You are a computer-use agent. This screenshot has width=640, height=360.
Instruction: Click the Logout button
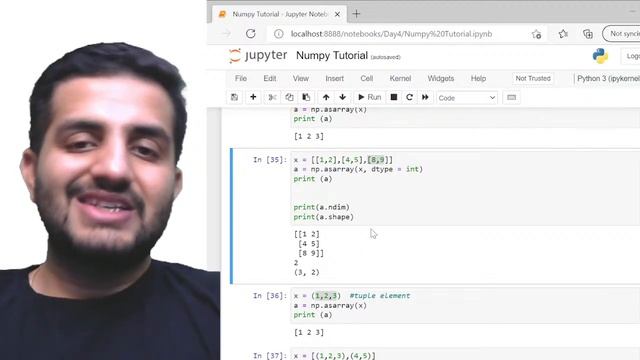(x=631, y=56)
